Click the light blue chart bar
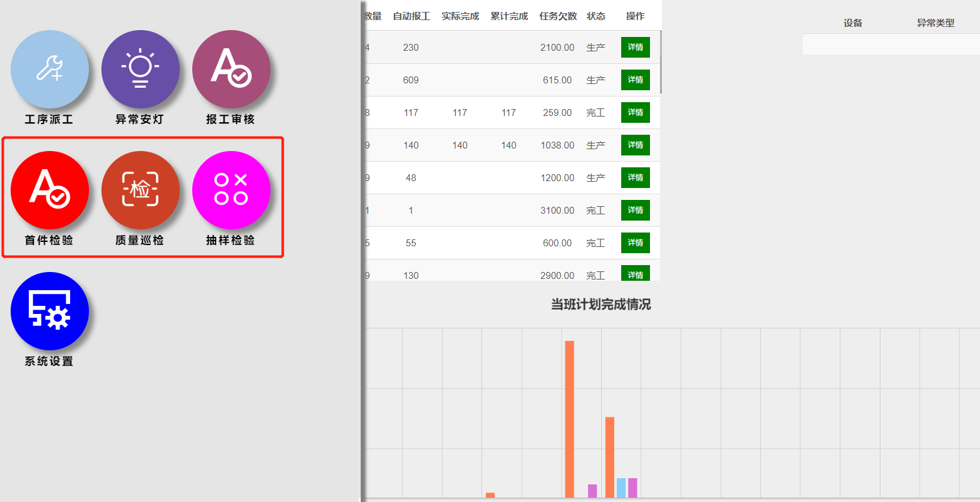The width and height of the screenshot is (980, 502). pyautogui.click(x=621, y=488)
